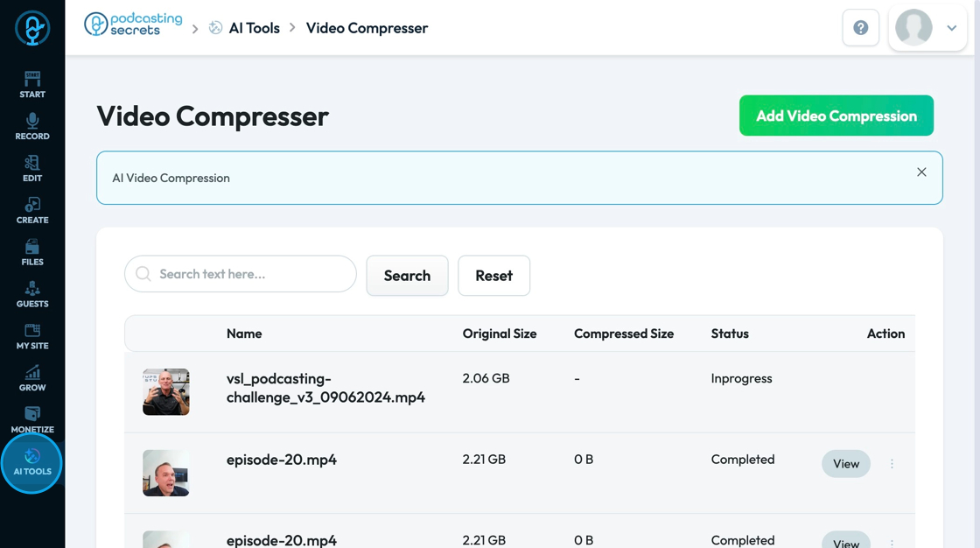Click the Status column header

pyautogui.click(x=730, y=334)
